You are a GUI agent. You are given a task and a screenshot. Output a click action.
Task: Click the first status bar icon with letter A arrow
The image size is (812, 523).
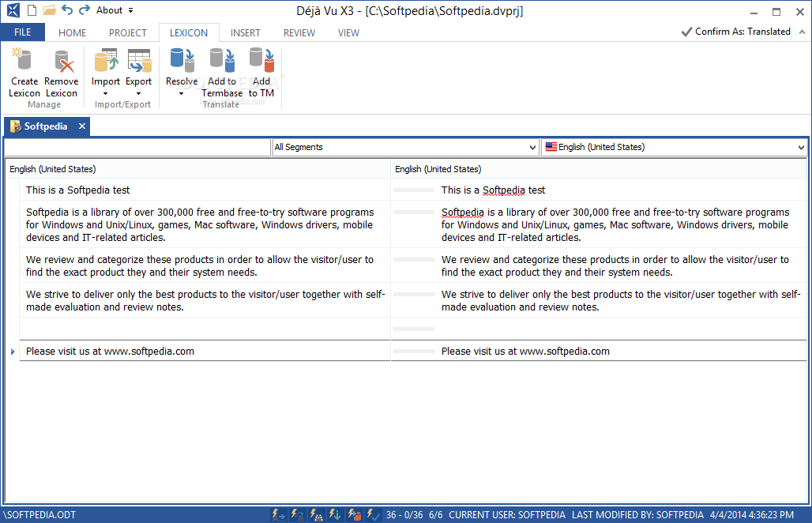(x=279, y=515)
